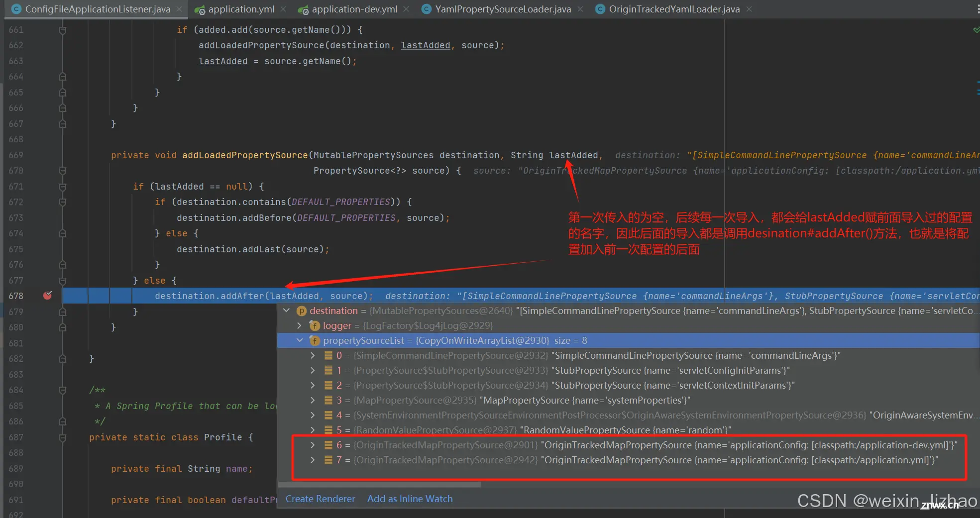The image size is (980, 518).
Task: Close the application.yml tab
Action: point(283,9)
